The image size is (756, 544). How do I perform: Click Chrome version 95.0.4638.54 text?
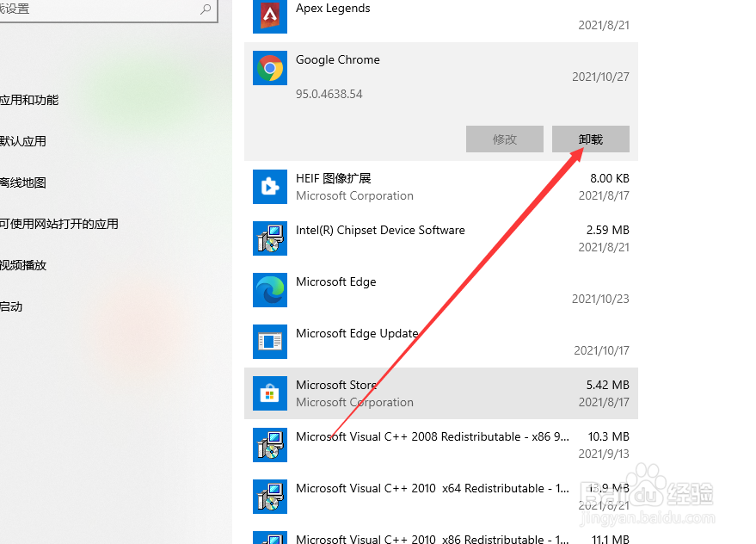click(329, 94)
